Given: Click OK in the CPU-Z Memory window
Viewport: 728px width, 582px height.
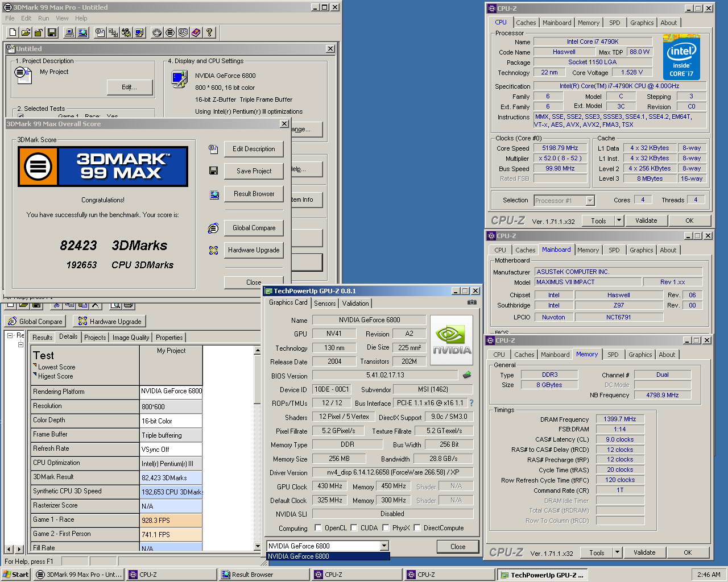Looking at the screenshot, I should tap(688, 552).
